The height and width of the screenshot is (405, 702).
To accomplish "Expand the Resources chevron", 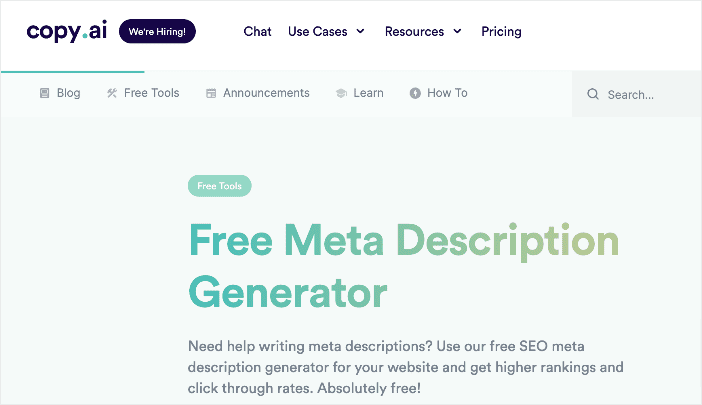I will (x=457, y=31).
